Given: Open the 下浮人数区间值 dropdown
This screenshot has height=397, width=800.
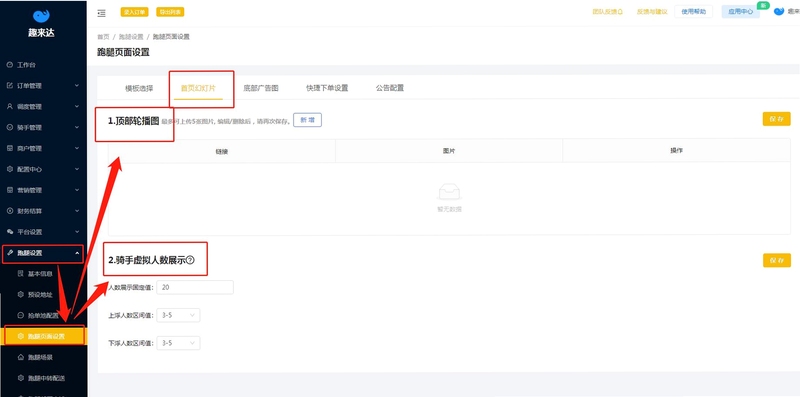Looking at the screenshot, I should (x=179, y=343).
